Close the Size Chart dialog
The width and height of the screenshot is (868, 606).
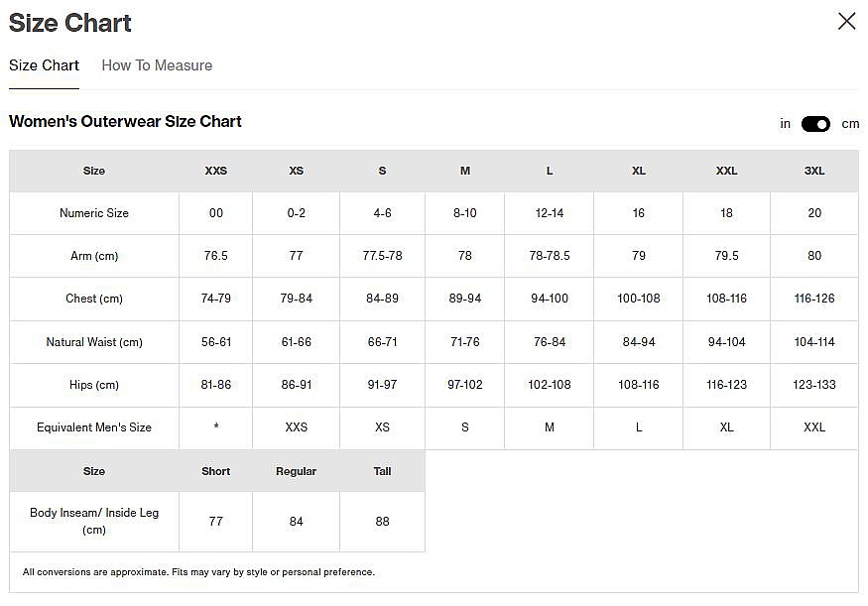click(846, 22)
